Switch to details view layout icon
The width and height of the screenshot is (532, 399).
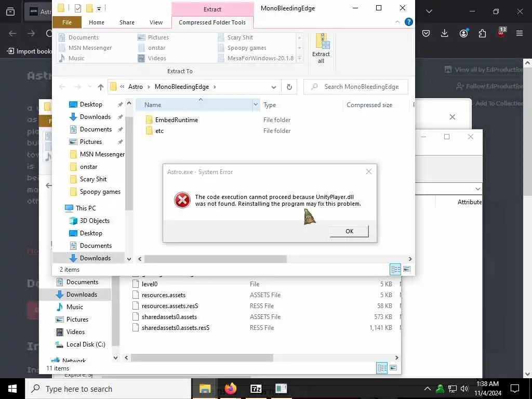(x=395, y=270)
